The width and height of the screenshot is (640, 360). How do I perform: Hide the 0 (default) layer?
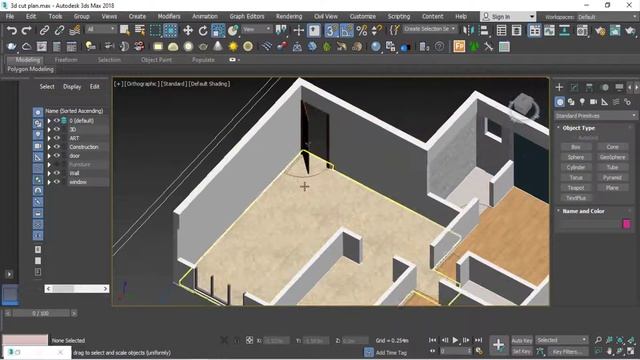tap(57, 120)
